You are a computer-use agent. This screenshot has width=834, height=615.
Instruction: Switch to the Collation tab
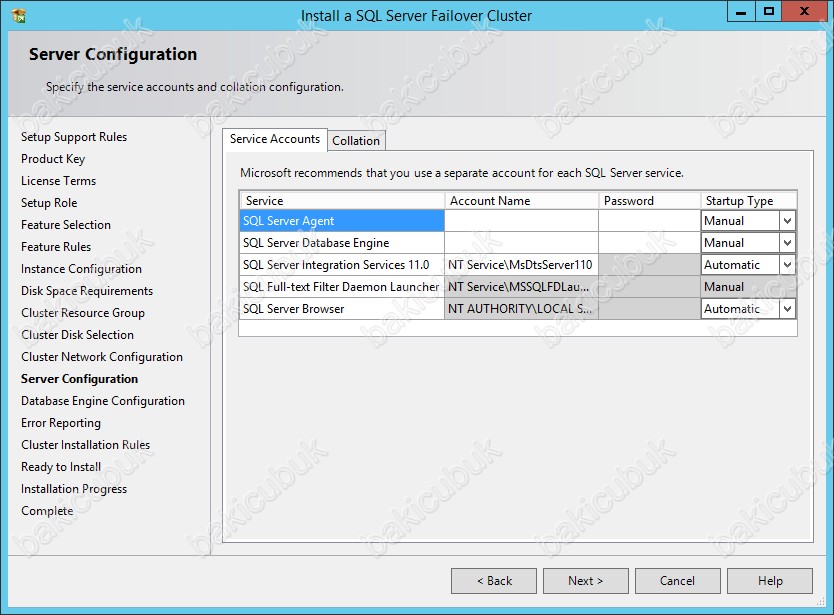click(356, 141)
